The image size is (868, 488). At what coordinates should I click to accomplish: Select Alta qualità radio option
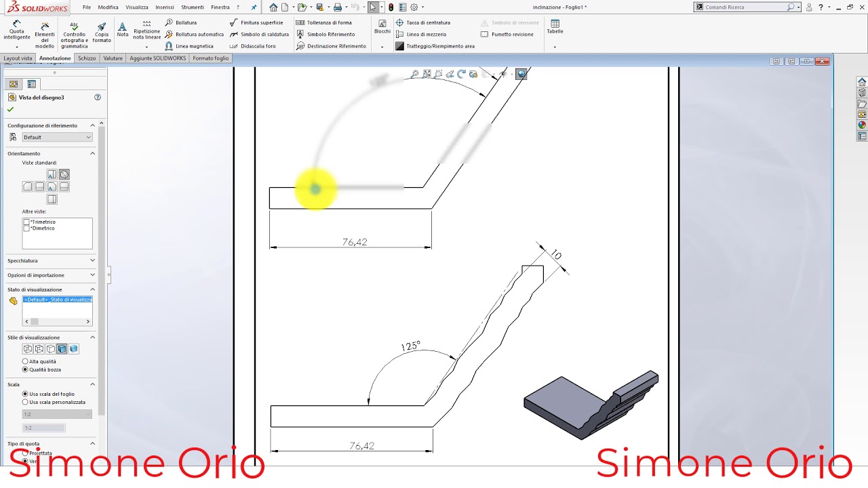pos(26,361)
